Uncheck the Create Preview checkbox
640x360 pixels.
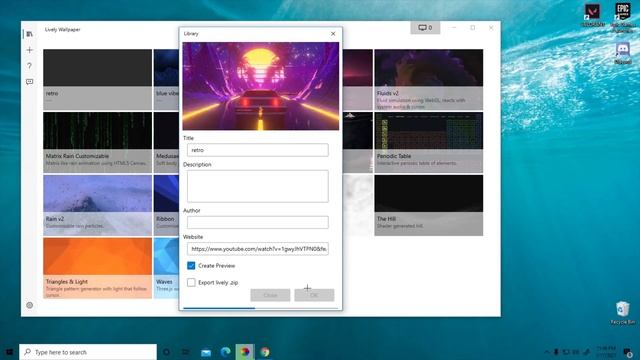coord(191,266)
